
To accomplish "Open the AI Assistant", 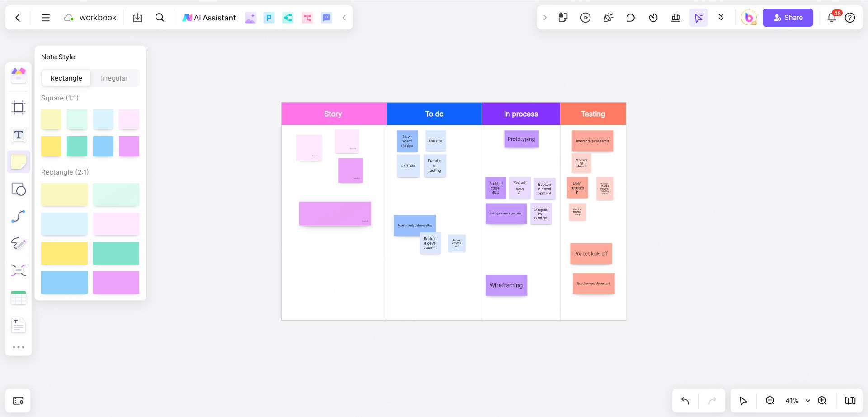I will click(209, 17).
